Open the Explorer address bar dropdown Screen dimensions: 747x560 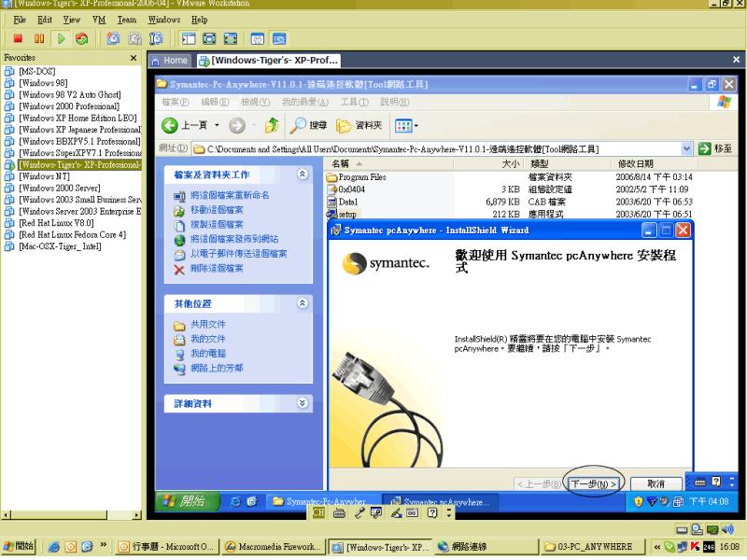686,149
